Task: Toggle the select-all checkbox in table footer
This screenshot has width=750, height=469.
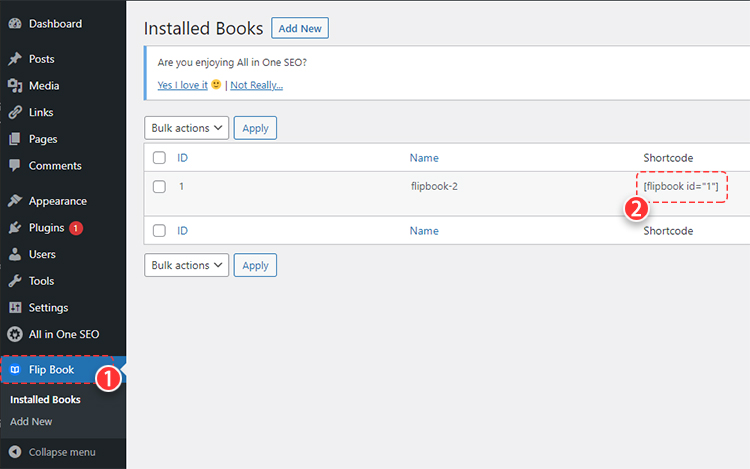Action: click(x=159, y=231)
